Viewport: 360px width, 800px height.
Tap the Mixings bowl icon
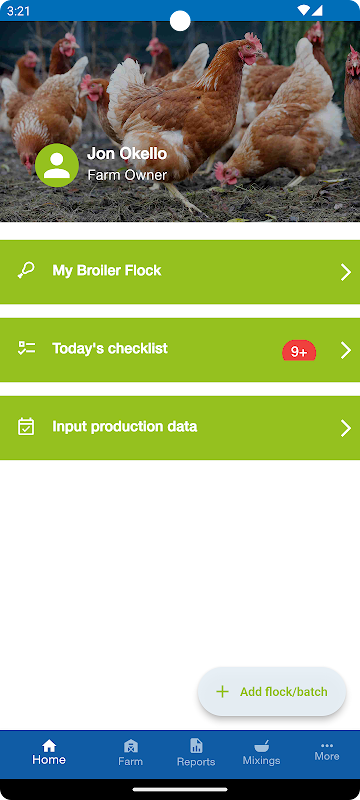point(262,746)
